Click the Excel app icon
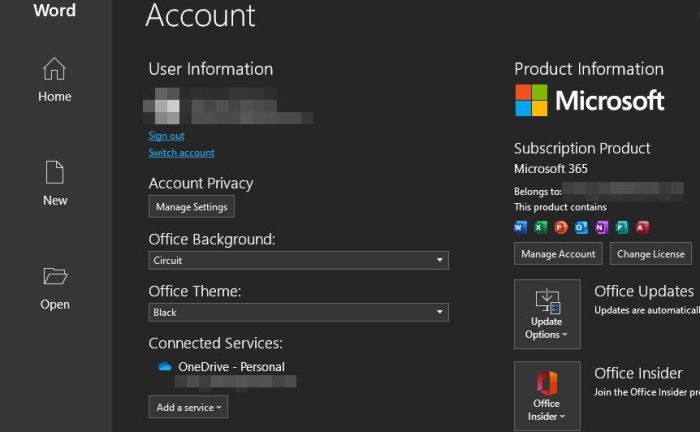 (541, 227)
